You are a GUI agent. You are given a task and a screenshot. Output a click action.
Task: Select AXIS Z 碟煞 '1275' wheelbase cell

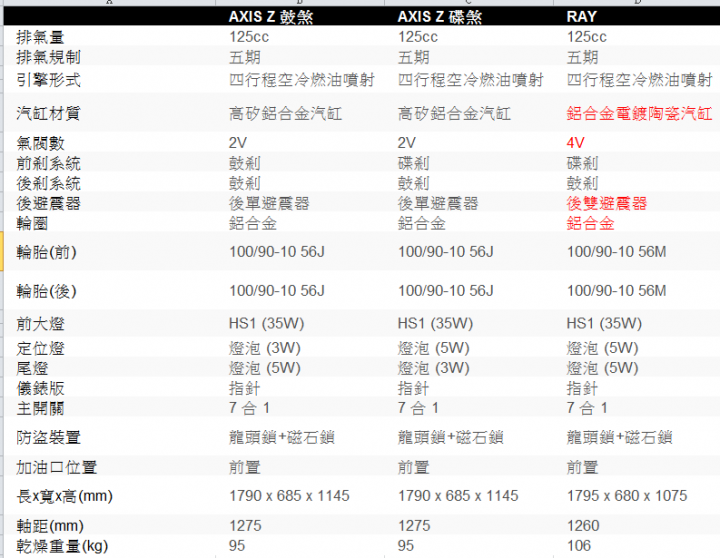pos(414,525)
